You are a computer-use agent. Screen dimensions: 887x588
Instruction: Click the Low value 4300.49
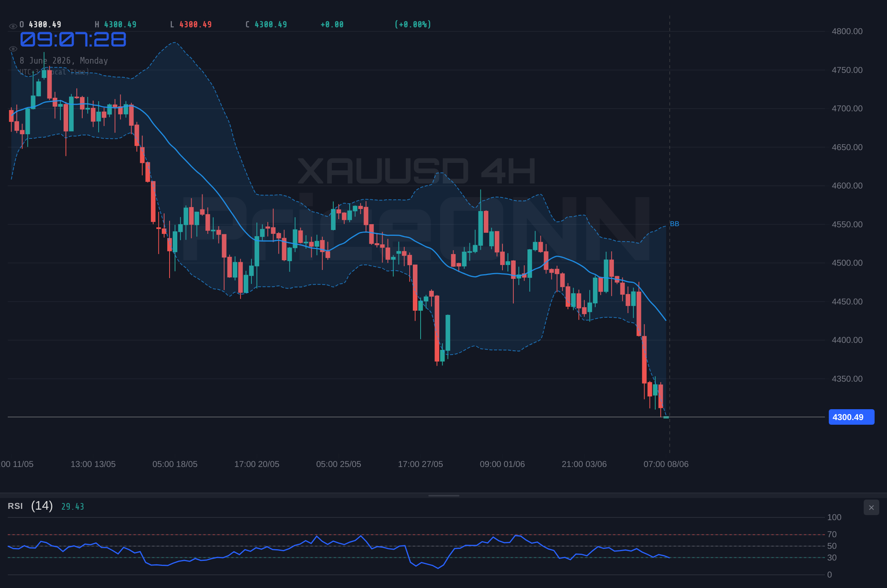pos(196,24)
